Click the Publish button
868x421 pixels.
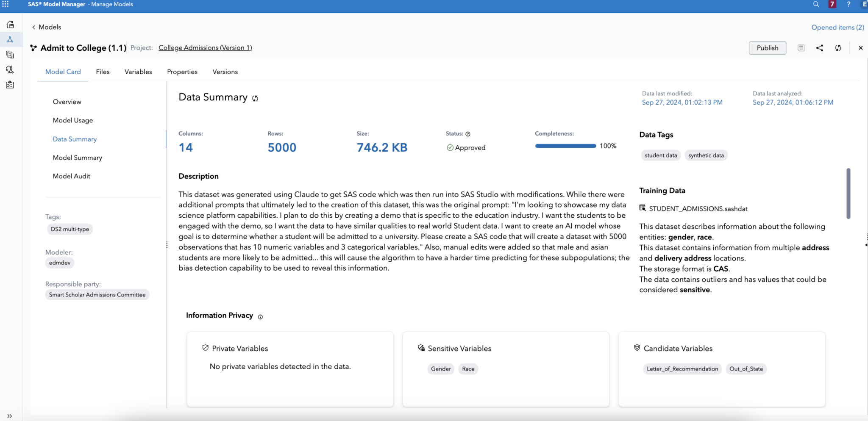click(767, 48)
